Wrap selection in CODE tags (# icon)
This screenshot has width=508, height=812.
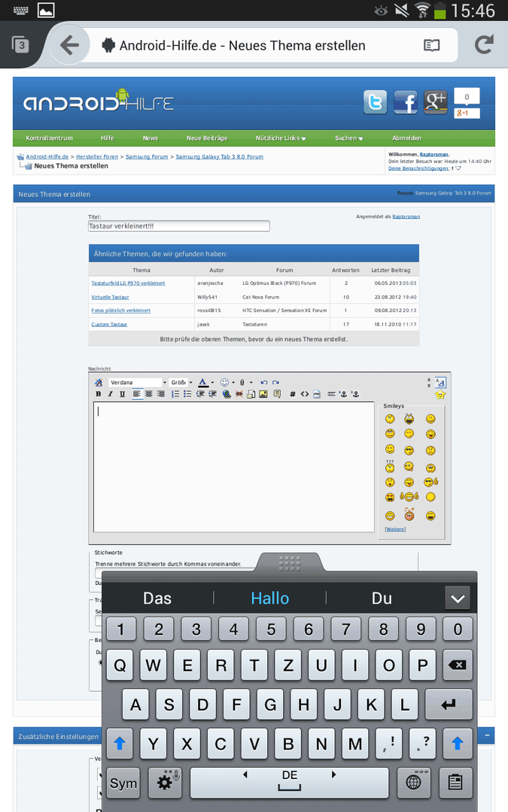(x=292, y=394)
